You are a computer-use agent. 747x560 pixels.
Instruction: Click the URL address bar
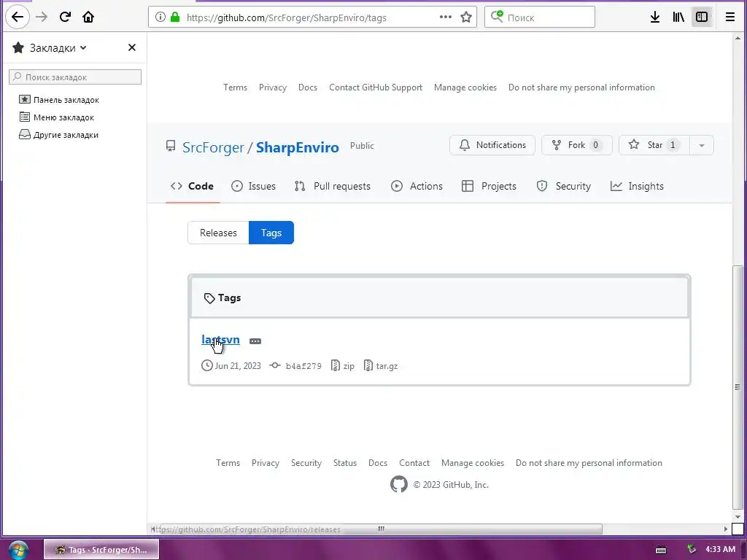312,17
